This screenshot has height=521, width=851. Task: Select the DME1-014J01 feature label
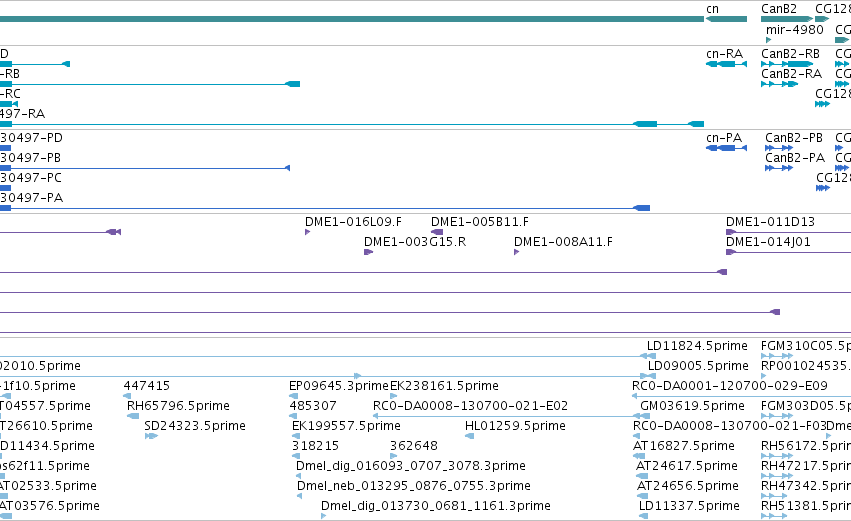click(769, 242)
